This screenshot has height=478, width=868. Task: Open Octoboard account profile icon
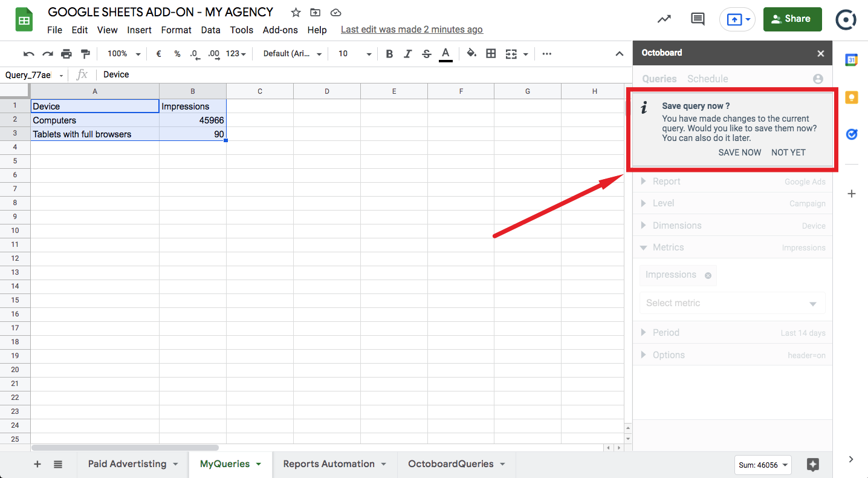click(x=818, y=79)
